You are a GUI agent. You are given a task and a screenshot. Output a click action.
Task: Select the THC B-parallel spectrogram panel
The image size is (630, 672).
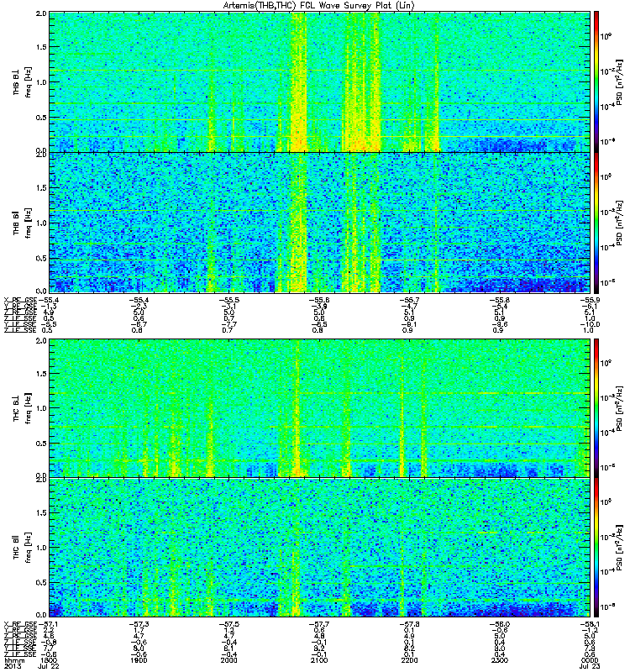[x=319, y=548]
